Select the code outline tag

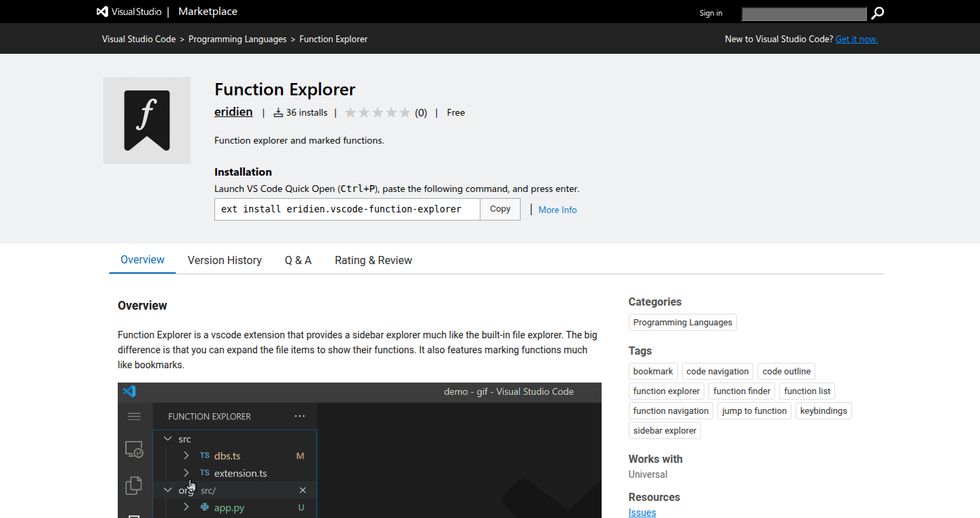[x=786, y=371]
